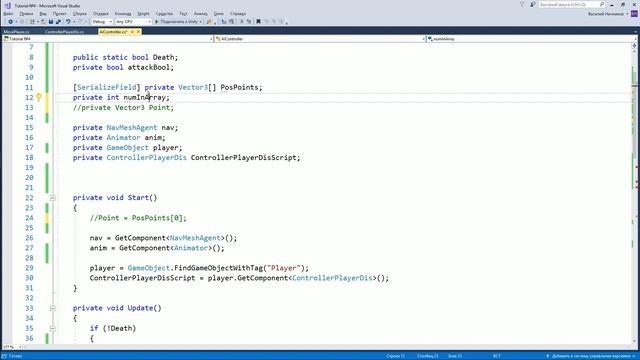This screenshot has width=640, height=360.
Task: Open the Any CPU platform dropdown
Action: (133, 22)
